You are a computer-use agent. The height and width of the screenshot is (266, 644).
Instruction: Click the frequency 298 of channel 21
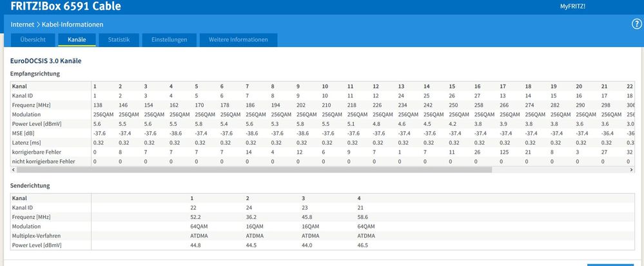(605, 105)
